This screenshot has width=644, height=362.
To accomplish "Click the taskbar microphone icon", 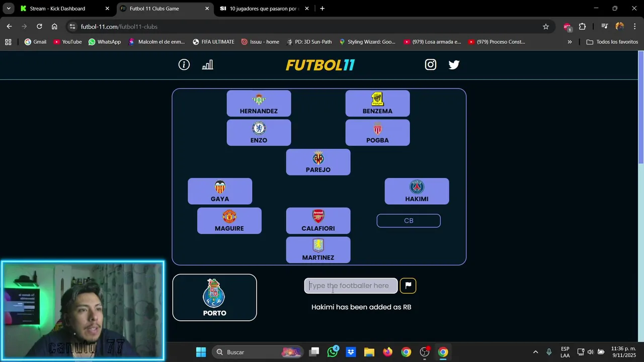I will click(549, 352).
